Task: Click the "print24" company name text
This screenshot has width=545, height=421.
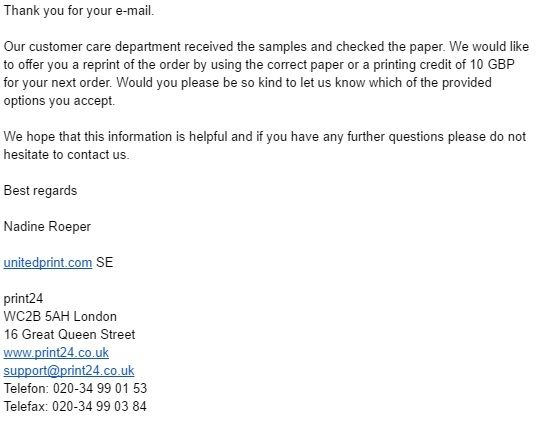Action: pos(23,299)
